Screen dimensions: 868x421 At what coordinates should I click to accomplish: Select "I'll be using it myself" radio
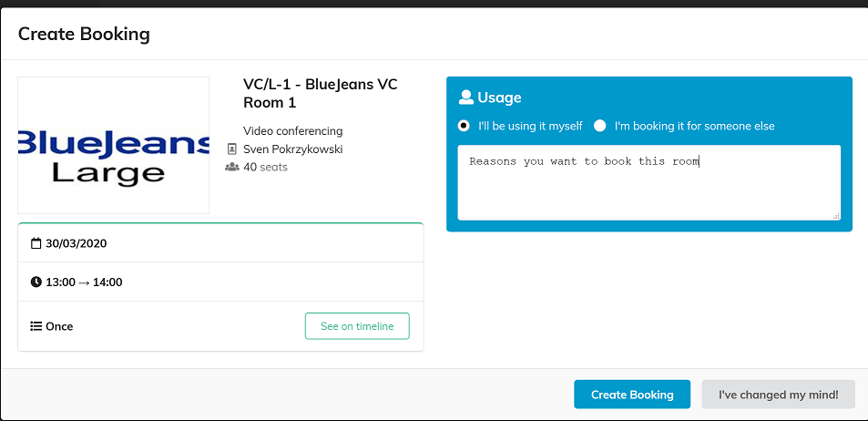[464, 126]
